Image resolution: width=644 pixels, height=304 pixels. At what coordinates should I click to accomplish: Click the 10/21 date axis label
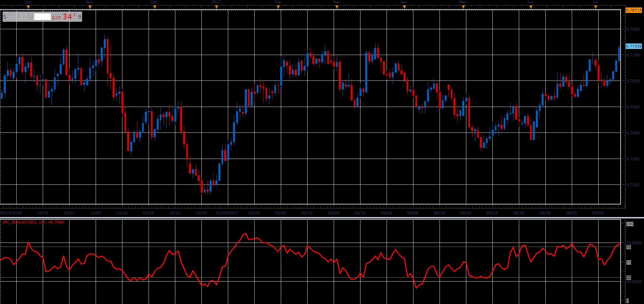(69, 213)
